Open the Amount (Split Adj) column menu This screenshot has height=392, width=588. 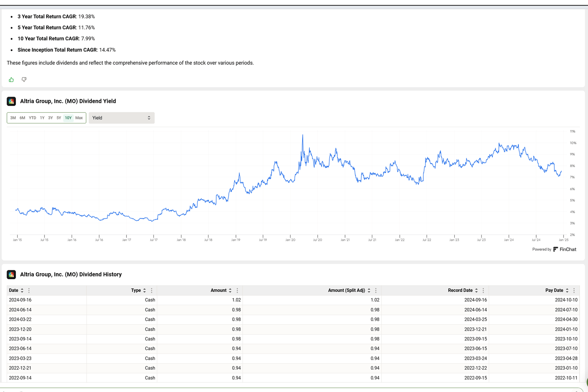coord(376,290)
